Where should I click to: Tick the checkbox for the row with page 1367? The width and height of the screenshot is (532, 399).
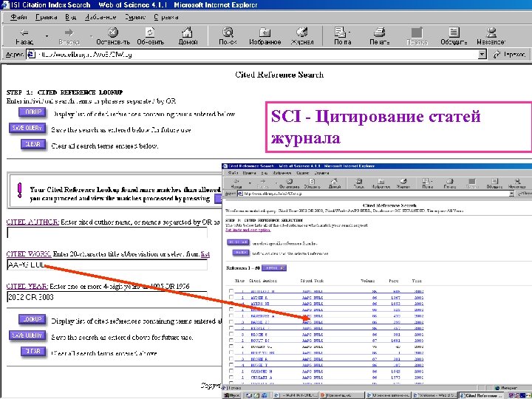pos(231,297)
